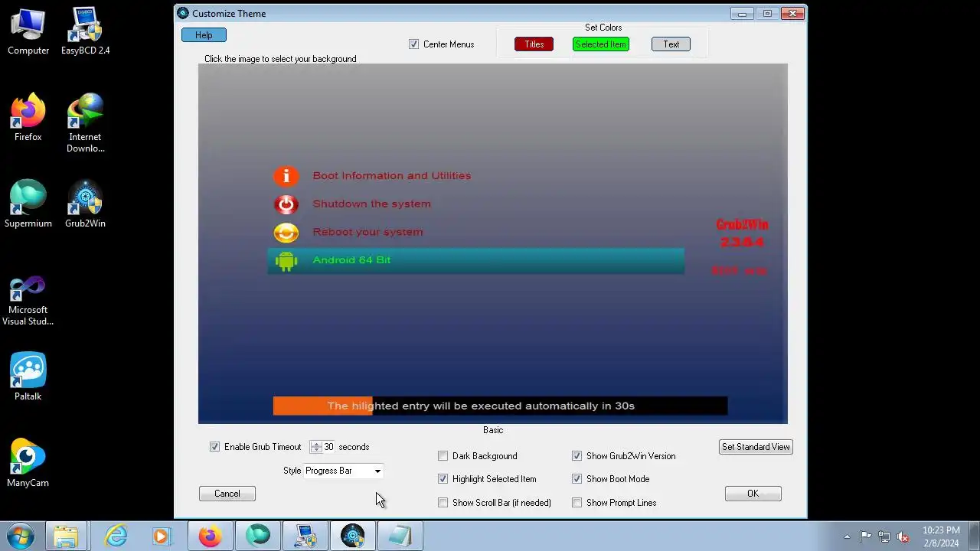Image resolution: width=980 pixels, height=551 pixels.
Task: Click the Customize Theme title bar icon
Action: pyautogui.click(x=182, y=13)
